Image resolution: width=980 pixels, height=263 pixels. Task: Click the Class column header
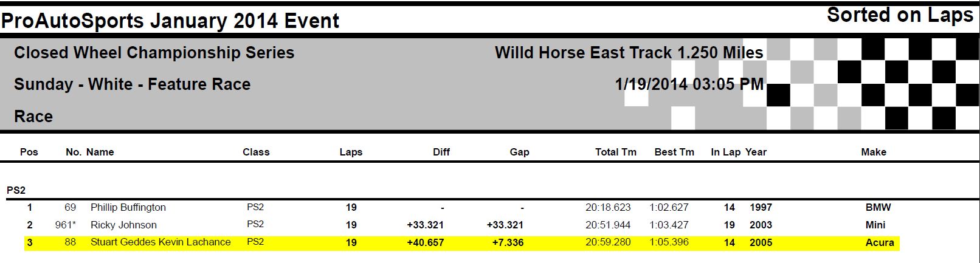point(256,152)
